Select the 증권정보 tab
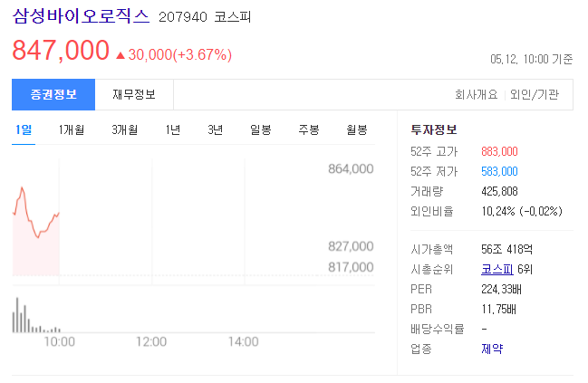Screen dimensions: 588x383 point(53,94)
